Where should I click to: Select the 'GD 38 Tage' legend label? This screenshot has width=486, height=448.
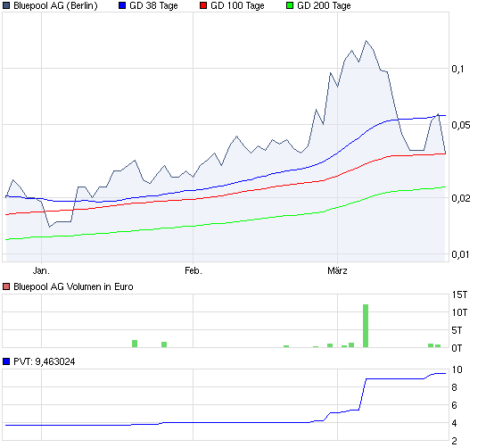(x=153, y=5)
